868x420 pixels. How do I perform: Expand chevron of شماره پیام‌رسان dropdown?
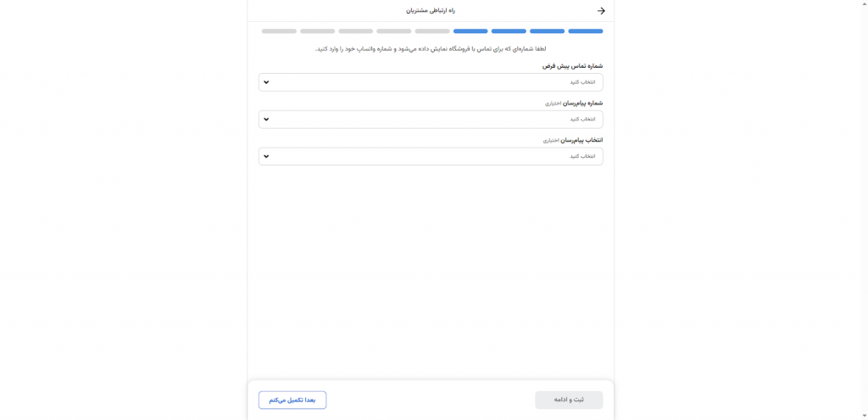[266, 120]
